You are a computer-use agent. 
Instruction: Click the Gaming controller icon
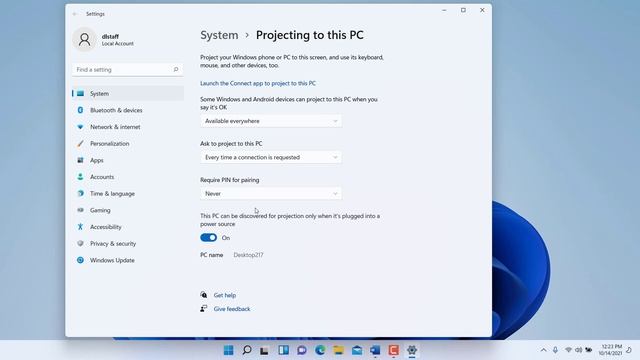80,210
